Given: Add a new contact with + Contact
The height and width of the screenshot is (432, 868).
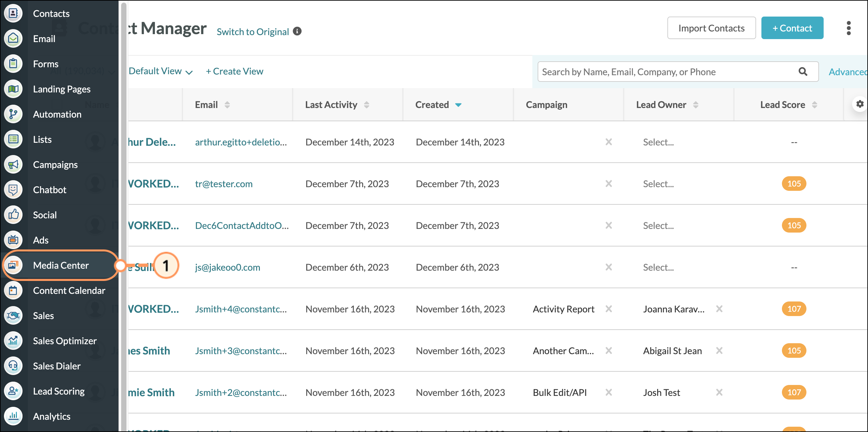Looking at the screenshot, I should coord(792,28).
